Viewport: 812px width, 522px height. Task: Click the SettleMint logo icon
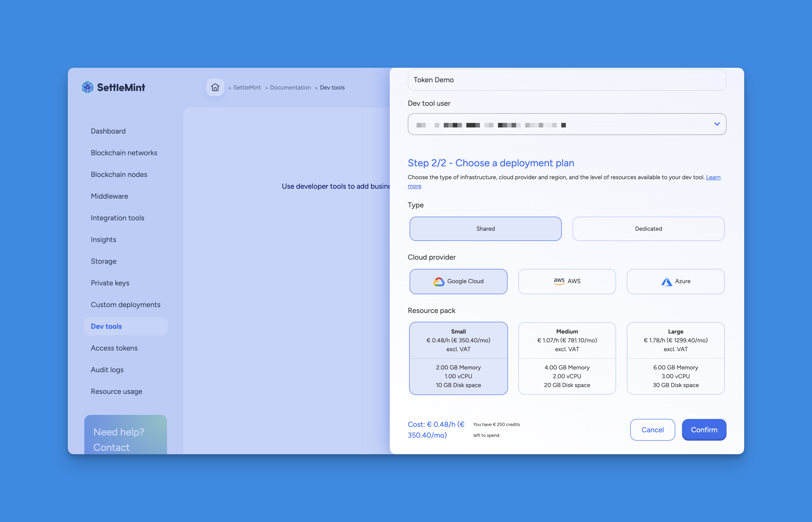click(87, 88)
